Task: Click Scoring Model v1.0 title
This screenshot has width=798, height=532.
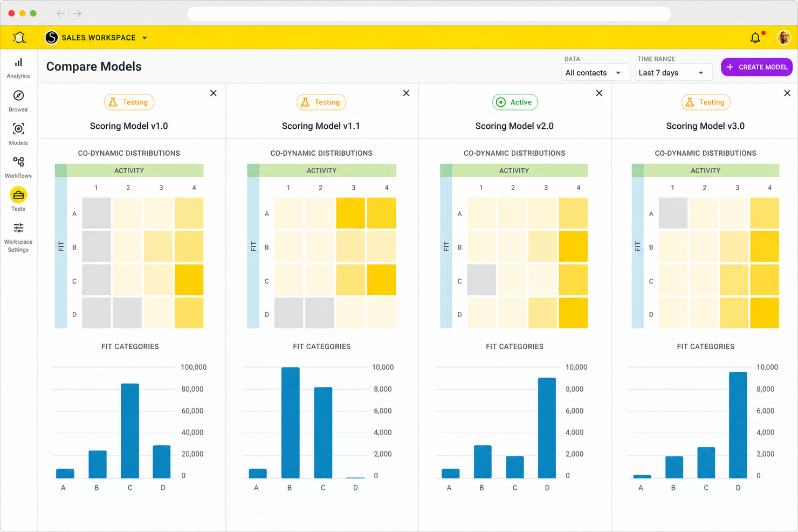Action: [129, 126]
